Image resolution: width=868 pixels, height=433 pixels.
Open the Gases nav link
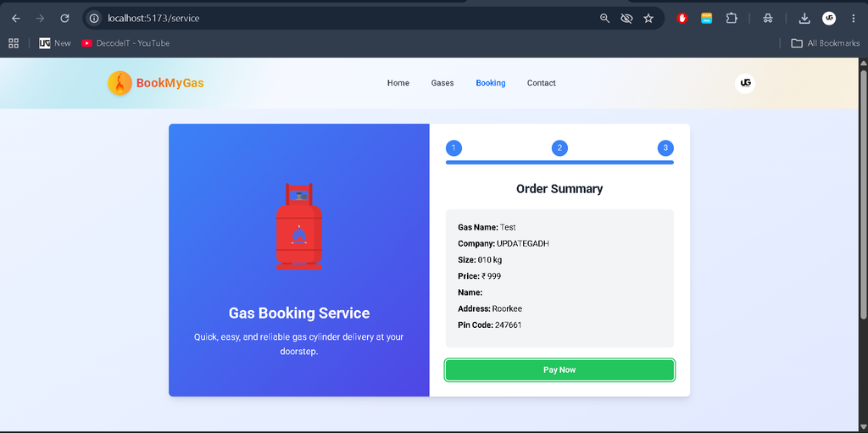pyautogui.click(x=442, y=83)
